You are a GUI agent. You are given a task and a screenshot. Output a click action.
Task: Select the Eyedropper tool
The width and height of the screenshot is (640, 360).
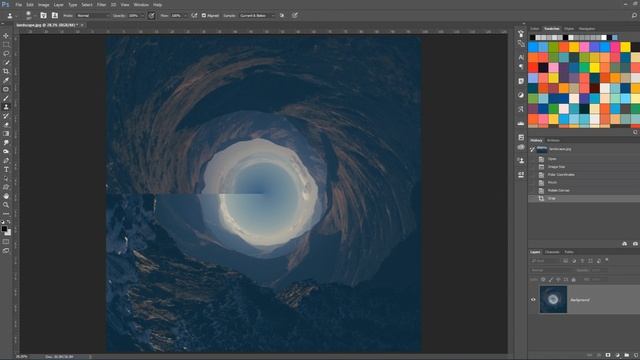(6, 80)
